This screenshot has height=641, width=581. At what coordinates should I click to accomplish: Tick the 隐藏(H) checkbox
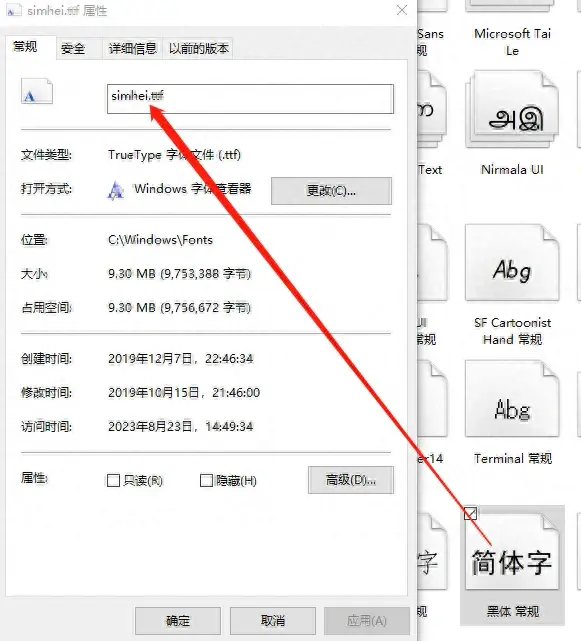[x=206, y=480]
